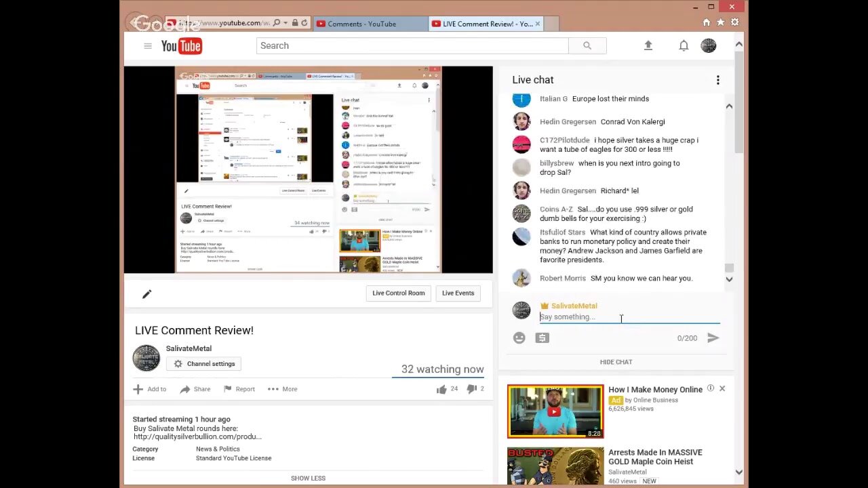Open the browser Favorites star
This screenshot has height=488, width=868.
721,22
